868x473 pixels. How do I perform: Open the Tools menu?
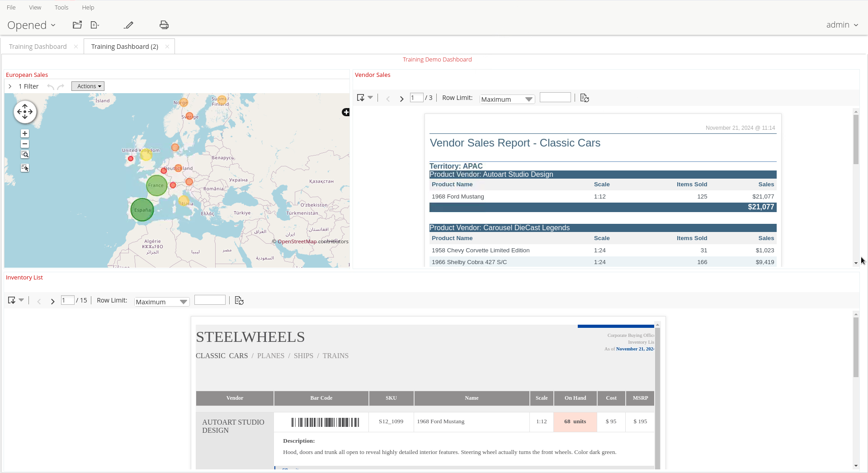click(x=61, y=7)
